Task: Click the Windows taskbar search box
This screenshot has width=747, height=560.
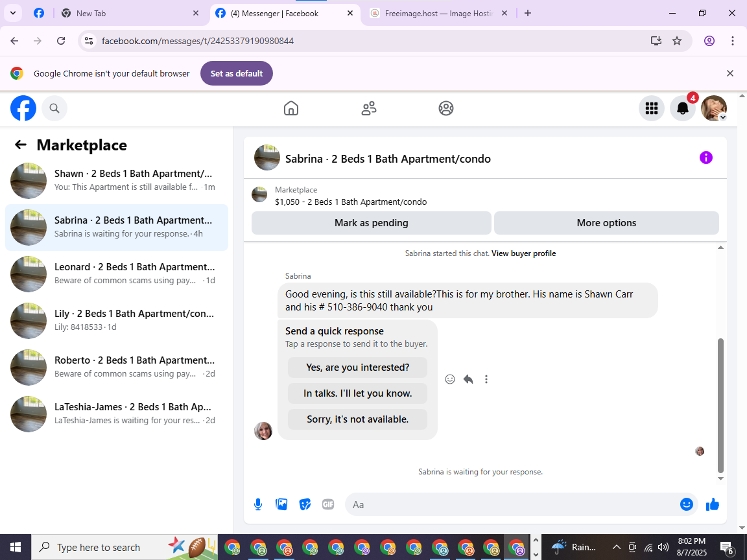Action: pyautogui.click(x=124, y=547)
